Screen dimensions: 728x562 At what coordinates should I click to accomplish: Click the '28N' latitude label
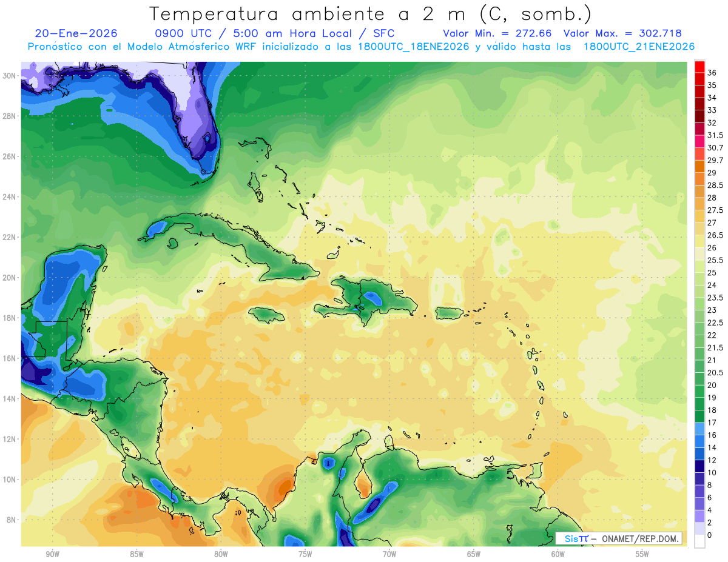8,116
